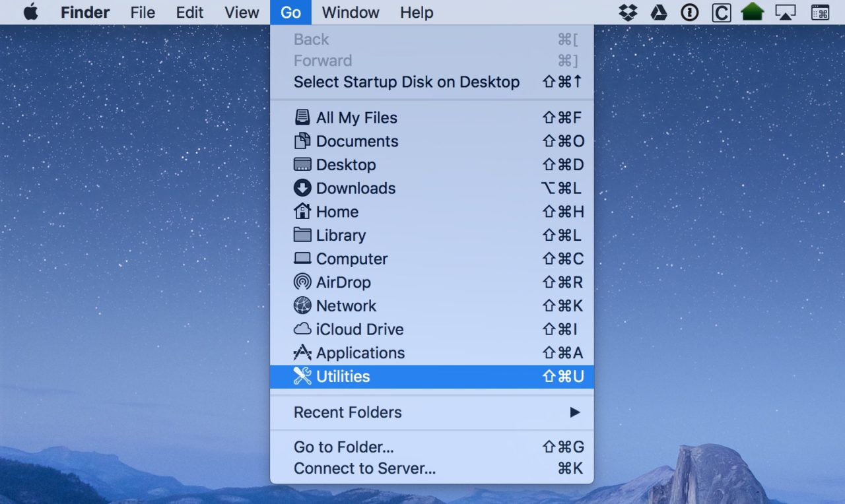Open the Window menu
Image resolution: width=845 pixels, height=504 pixels.
pyautogui.click(x=351, y=12)
